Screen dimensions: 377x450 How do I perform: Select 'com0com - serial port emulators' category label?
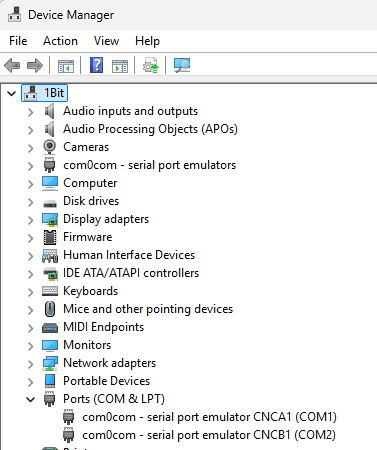pyautogui.click(x=150, y=165)
